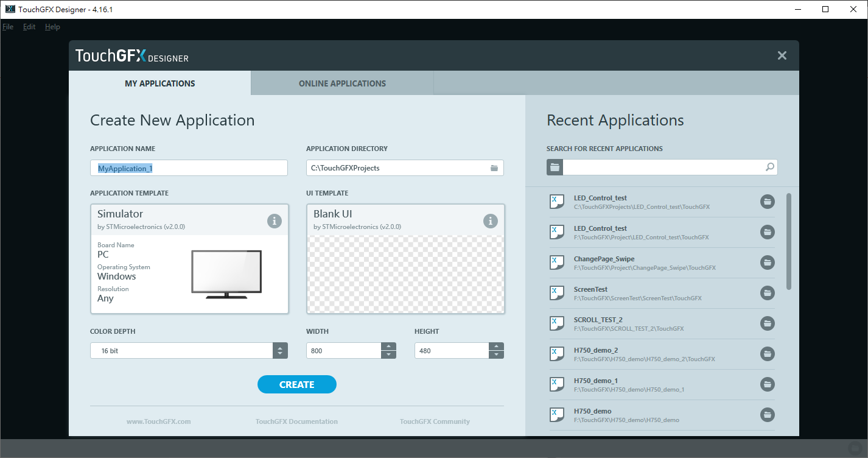Show info for Simulator application template
This screenshot has height=458, width=868.
[275, 221]
